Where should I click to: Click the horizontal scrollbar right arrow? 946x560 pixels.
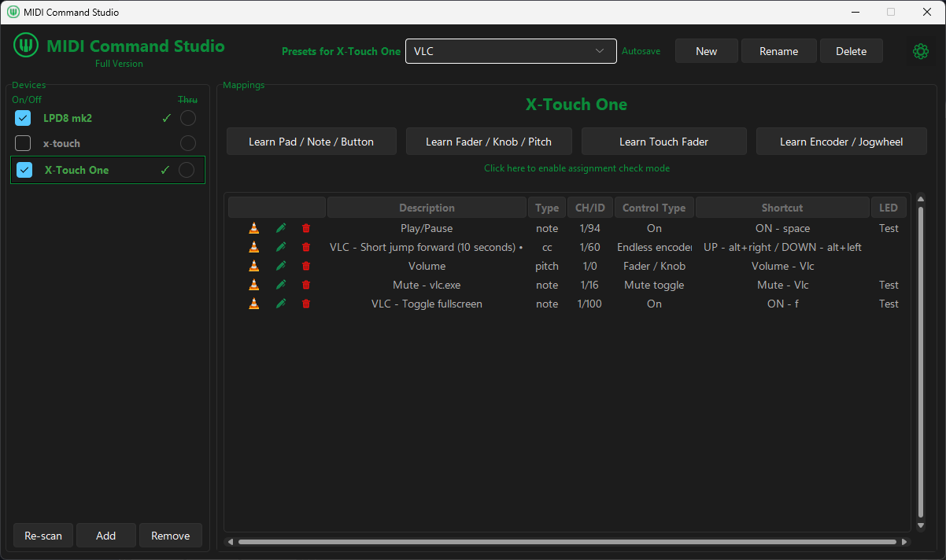[x=904, y=541]
